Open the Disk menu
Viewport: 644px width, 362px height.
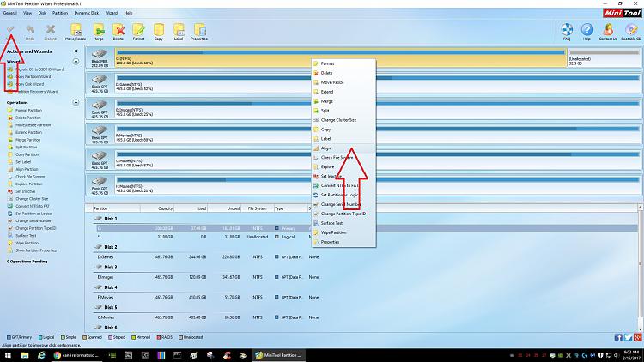click(42, 13)
